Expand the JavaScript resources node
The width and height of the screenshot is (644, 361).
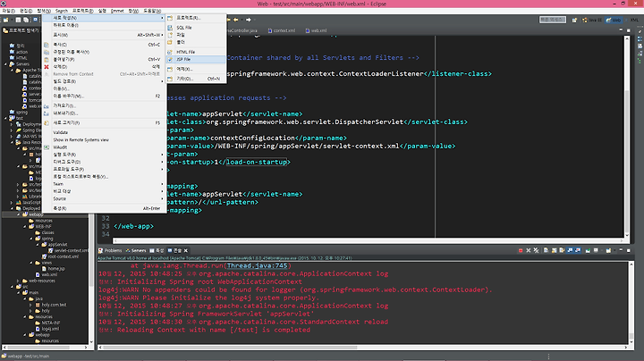pyautogui.click(x=12, y=202)
